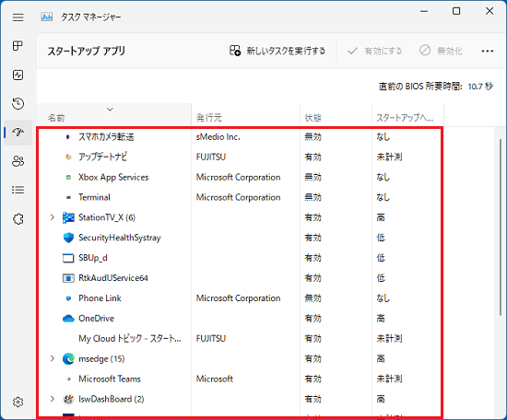Click 高 impact in StationTV_X row
507x420 pixels.
(x=381, y=217)
